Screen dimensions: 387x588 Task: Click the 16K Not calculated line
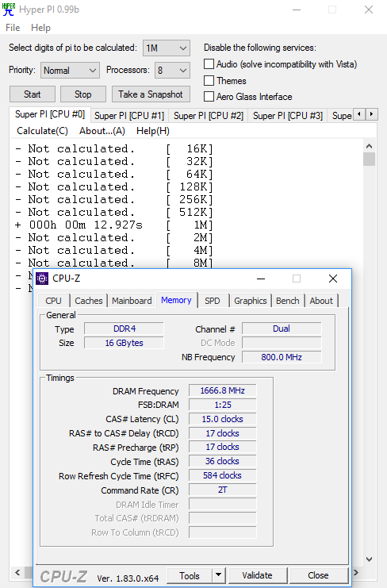click(114, 149)
